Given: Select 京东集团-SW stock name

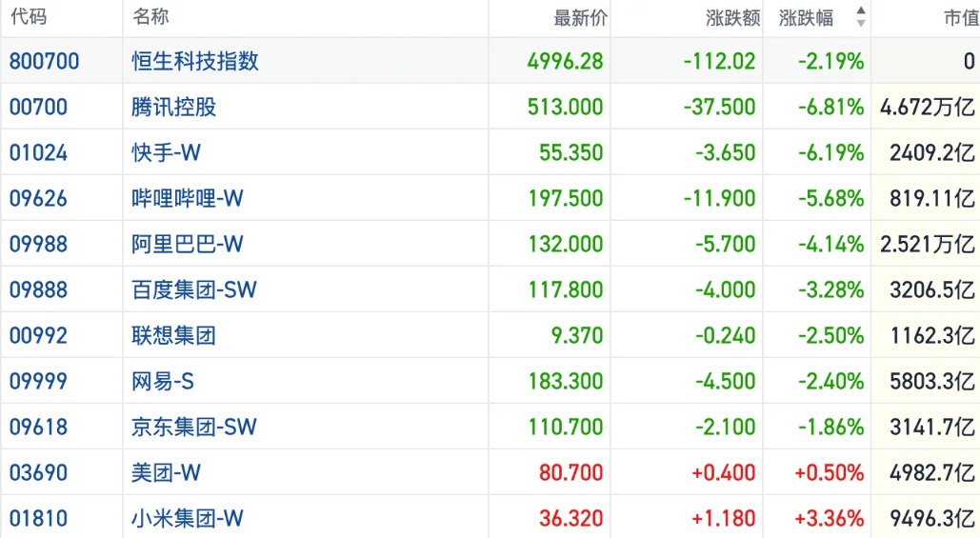Looking at the screenshot, I should [x=194, y=427].
